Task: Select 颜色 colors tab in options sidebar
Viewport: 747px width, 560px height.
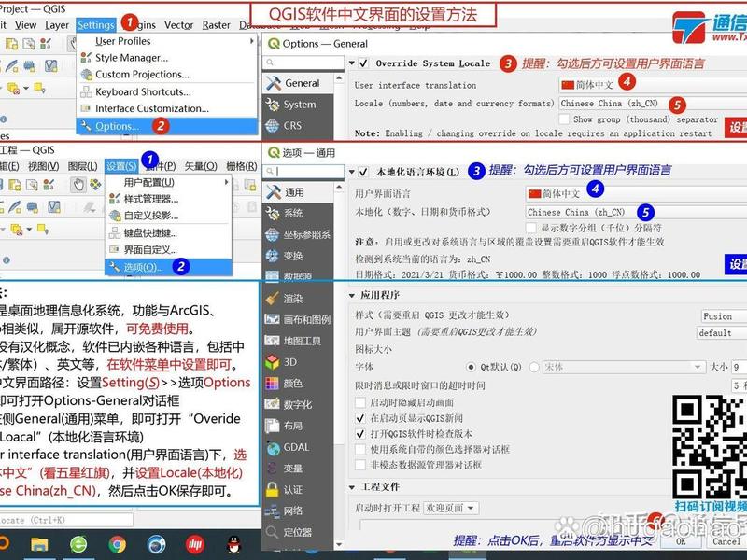Action: pyautogui.click(x=298, y=384)
